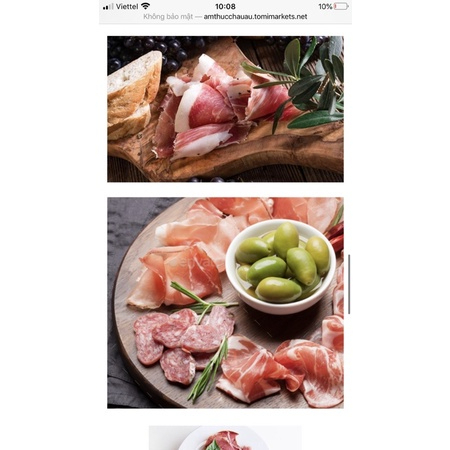Tap the Viettel carrier label
The height and width of the screenshot is (450, 450).
click(127, 6)
